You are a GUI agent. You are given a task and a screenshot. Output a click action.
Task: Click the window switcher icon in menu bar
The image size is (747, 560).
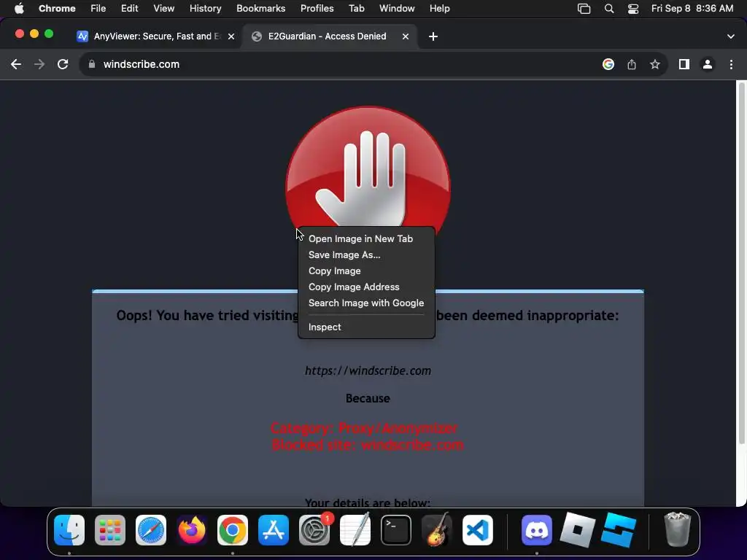tap(584, 9)
